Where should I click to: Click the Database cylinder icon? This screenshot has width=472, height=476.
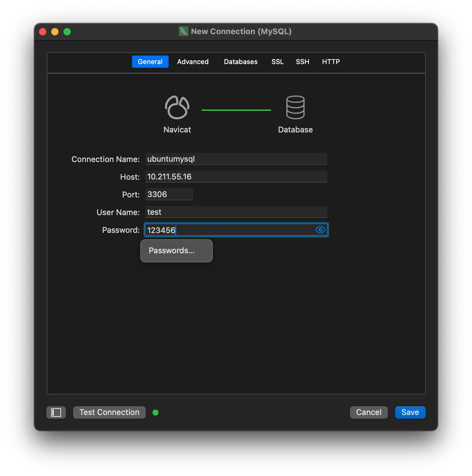[295, 107]
